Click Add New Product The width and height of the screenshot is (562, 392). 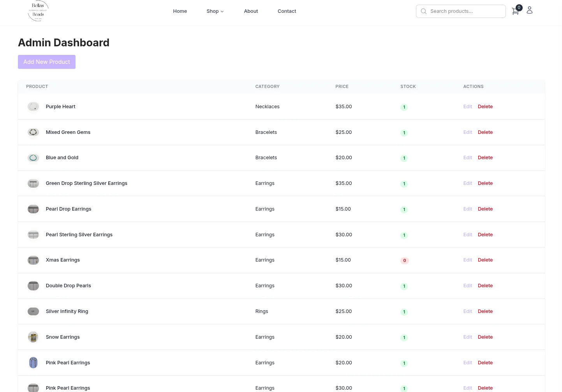pyautogui.click(x=46, y=62)
